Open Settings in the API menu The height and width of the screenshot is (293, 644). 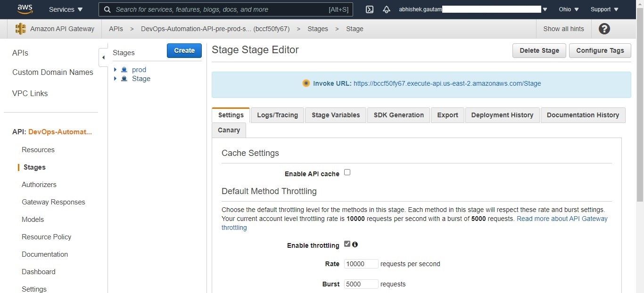click(x=34, y=289)
